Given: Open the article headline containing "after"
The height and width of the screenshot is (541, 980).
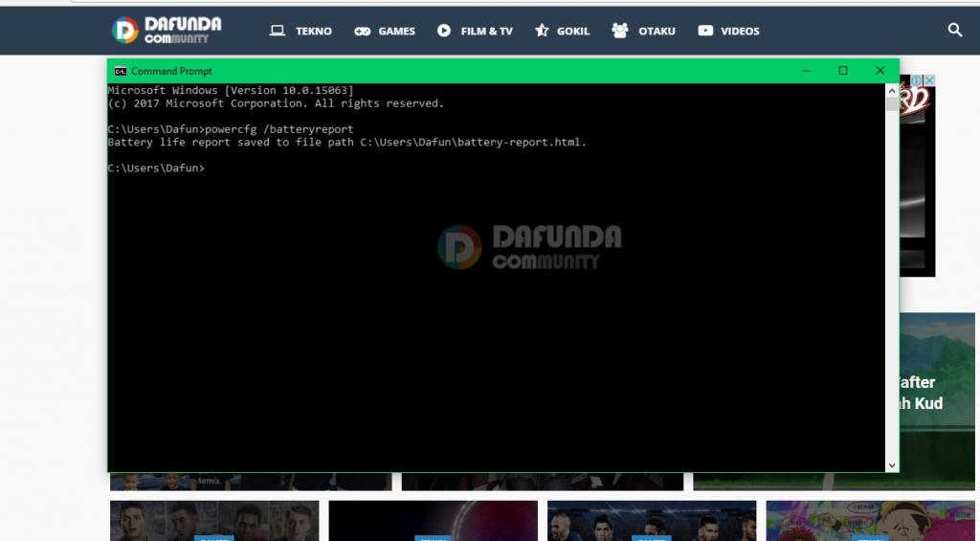Looking at the screenshot, I should click(919, 383).
